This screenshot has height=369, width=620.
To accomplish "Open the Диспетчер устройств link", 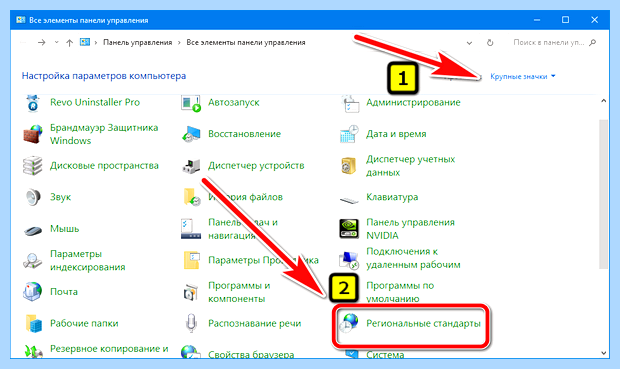I will (x=256, y=166).
